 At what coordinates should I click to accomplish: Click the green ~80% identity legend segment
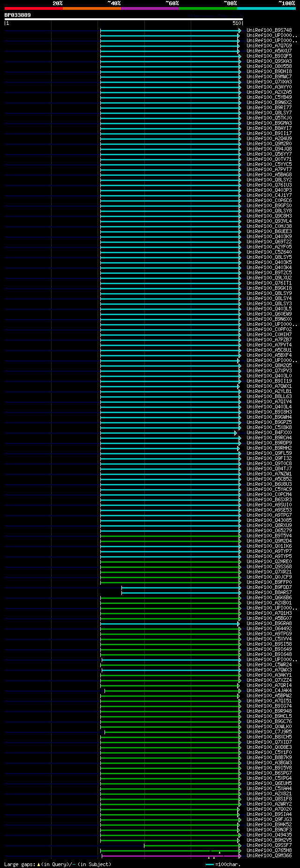[208, 8]
